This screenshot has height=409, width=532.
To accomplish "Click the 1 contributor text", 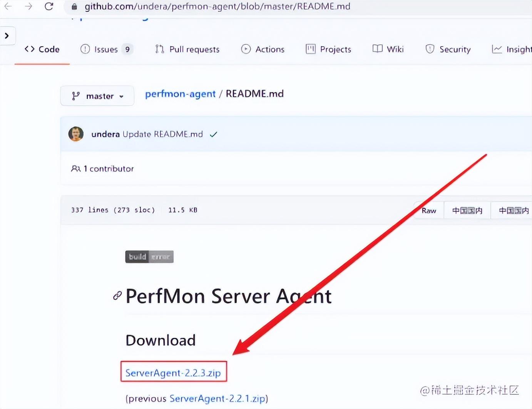I will pyautogui.click(x=109, y=169).
